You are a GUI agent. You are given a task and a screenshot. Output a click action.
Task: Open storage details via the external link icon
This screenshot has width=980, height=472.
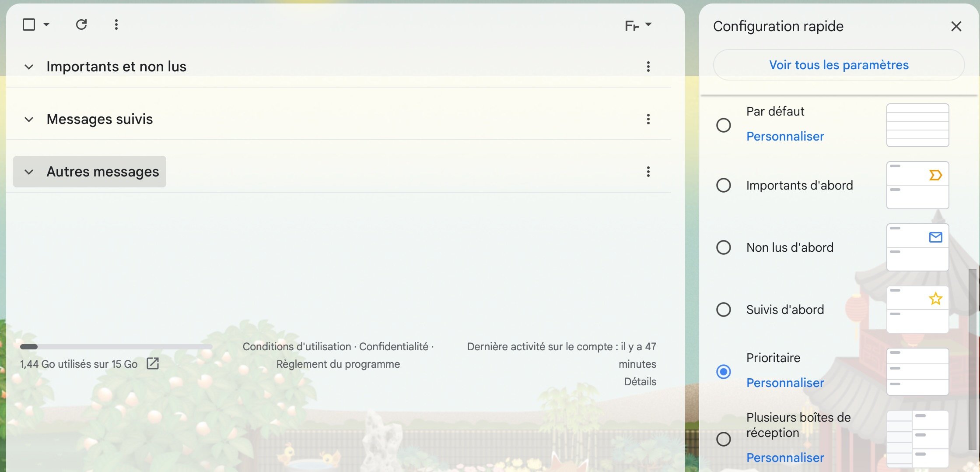tap(152, 363)
